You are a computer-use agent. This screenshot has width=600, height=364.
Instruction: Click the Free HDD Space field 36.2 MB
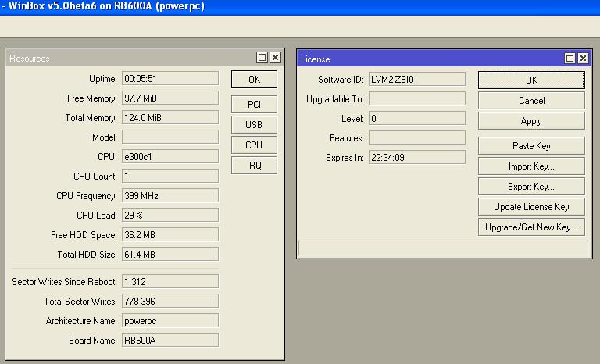[170, 234]
